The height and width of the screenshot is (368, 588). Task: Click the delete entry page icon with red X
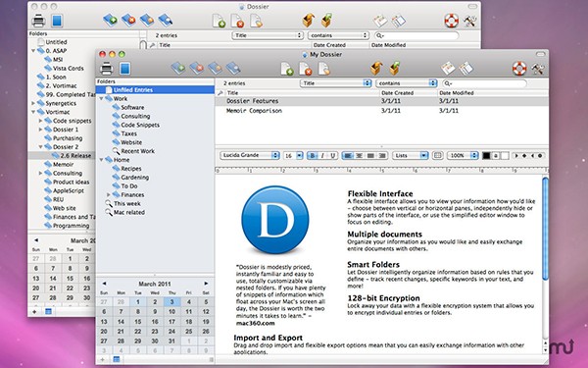305,69
